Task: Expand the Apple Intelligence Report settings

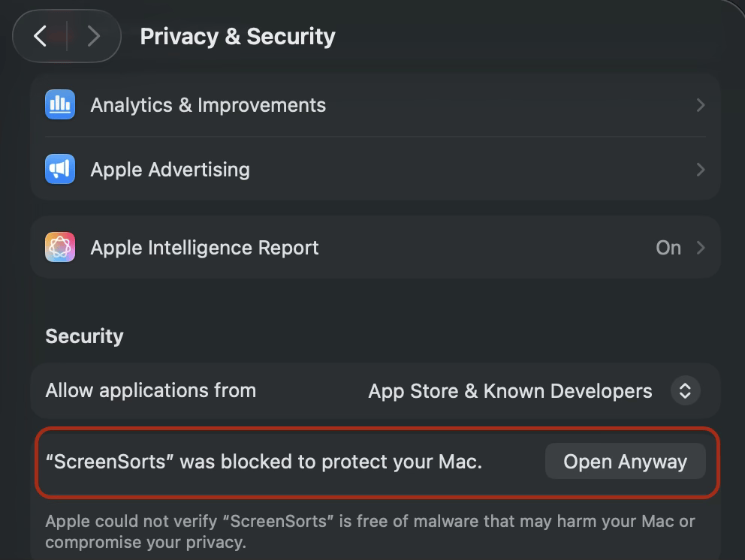Action: click(x=376, y=247)
